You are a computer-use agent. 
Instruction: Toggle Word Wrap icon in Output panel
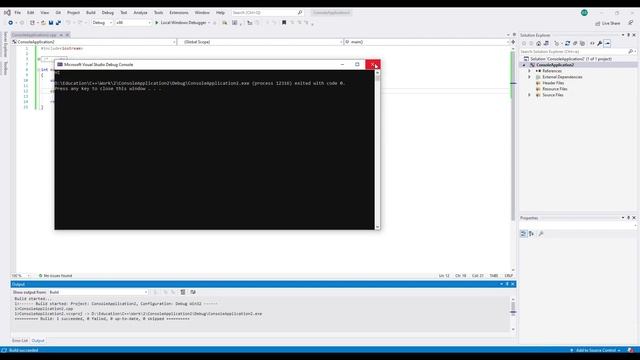tap(193, 292)
